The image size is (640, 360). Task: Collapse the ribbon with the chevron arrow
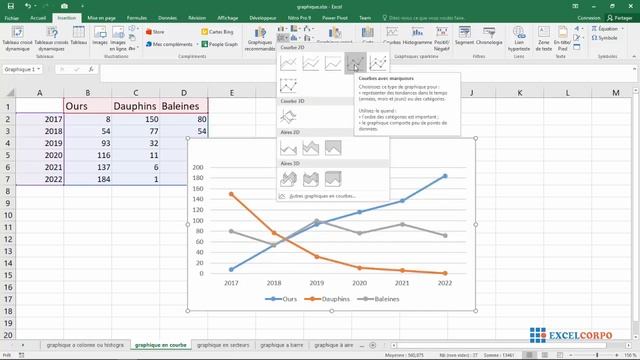click(634, 56)
